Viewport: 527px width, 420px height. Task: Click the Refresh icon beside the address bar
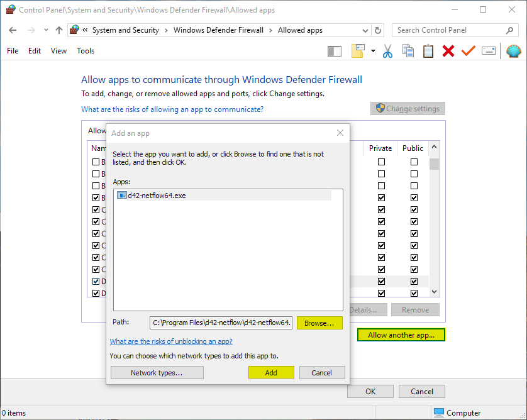pos(377,30)
